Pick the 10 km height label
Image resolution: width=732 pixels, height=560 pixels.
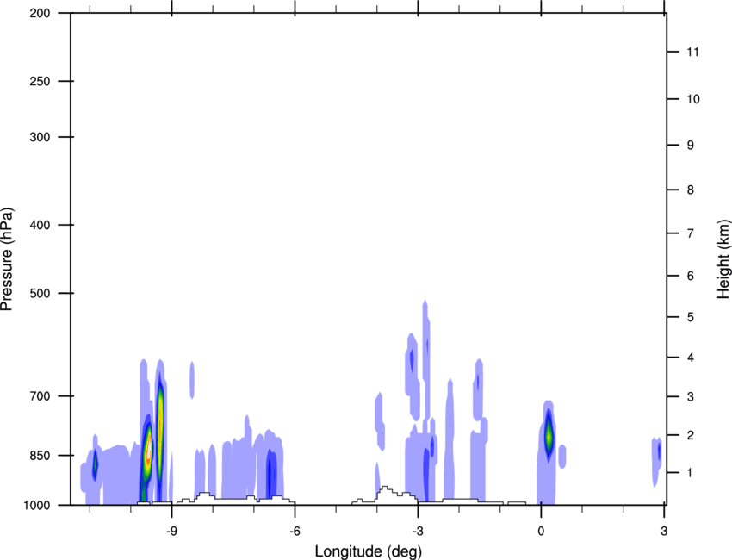pyautogui.click(x=693, y=99)
